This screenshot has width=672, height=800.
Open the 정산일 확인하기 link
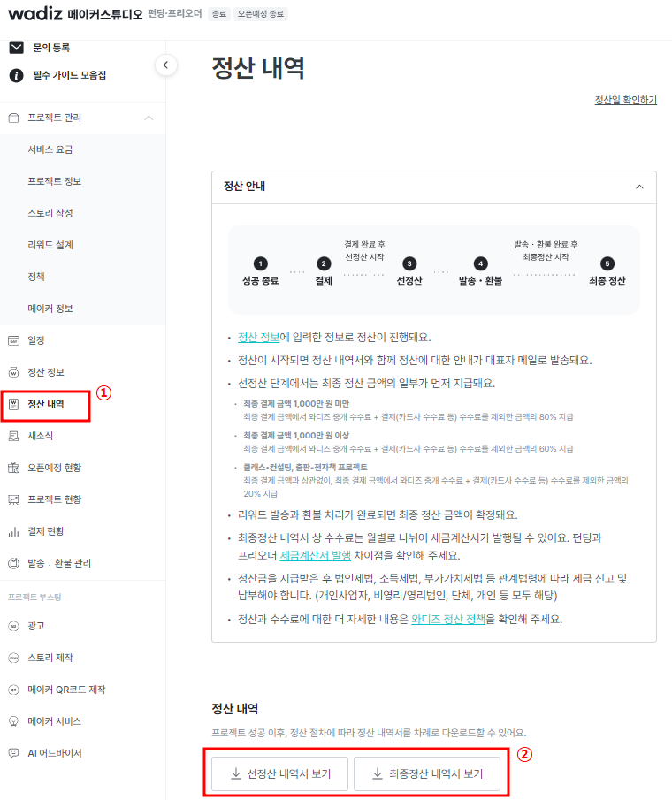tap(625, 100)
